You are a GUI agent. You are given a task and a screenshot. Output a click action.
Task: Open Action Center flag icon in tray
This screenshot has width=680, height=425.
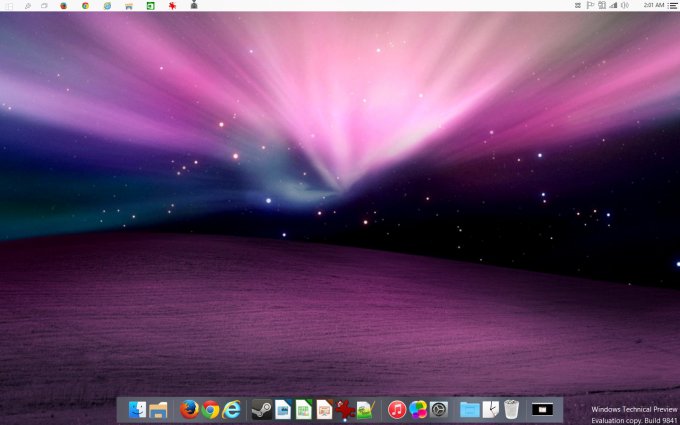tap(590, 5)
